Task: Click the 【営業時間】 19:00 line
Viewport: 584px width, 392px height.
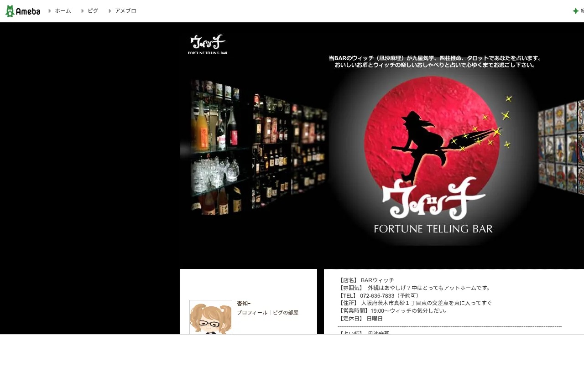Action: click(x=393, y=311)
